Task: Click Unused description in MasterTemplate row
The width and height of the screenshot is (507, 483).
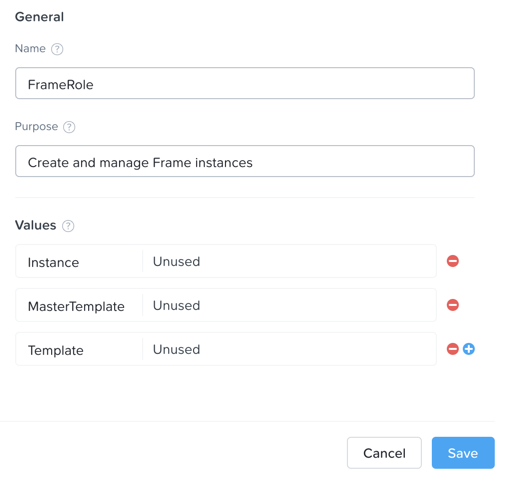Action: pos(176,306)
